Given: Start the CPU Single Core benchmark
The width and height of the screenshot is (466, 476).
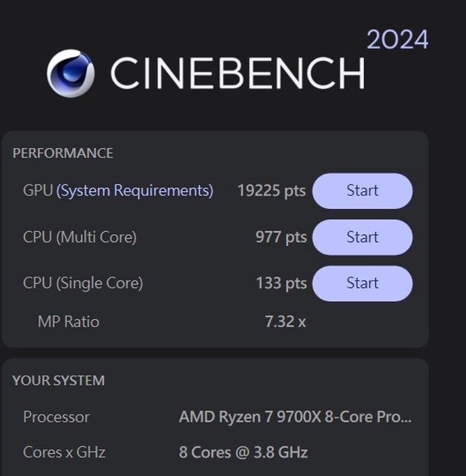Looking at the screenshot, I should pos(362,283).
